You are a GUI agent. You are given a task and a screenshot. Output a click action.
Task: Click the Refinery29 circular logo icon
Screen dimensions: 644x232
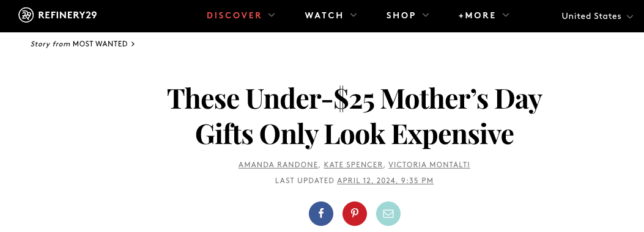coord(26,16)
